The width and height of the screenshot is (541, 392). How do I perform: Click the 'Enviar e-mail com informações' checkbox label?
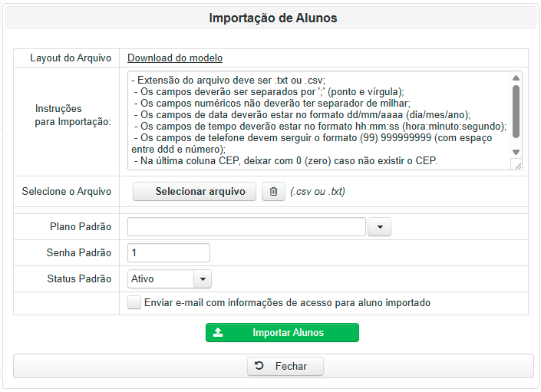[287, 303]
